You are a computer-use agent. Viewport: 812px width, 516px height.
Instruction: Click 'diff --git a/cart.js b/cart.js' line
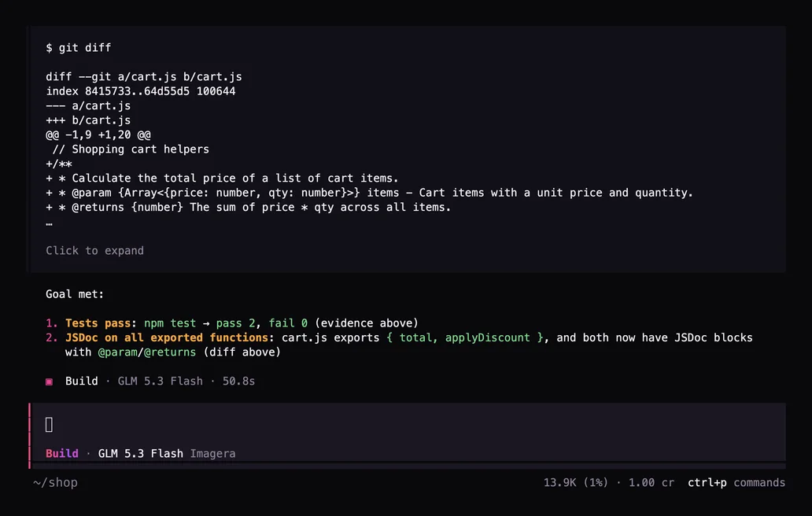[144, 76]
